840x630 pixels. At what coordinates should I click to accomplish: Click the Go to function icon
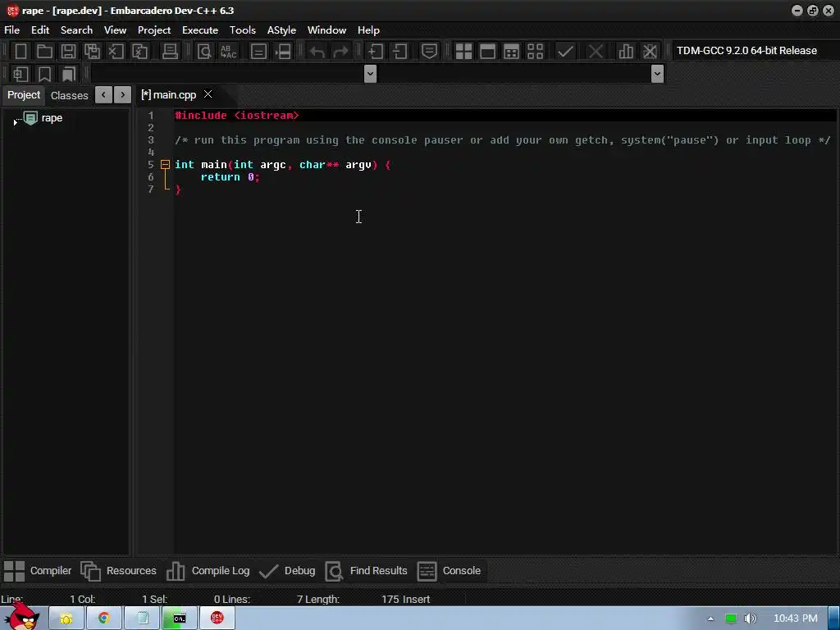[258, 52]
